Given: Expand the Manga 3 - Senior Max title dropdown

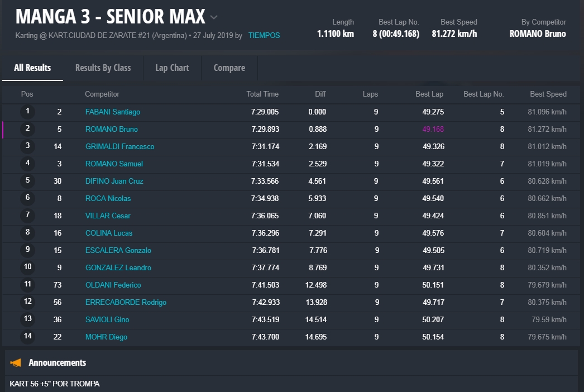Looking at the screenshot, I should coord(214,17).
